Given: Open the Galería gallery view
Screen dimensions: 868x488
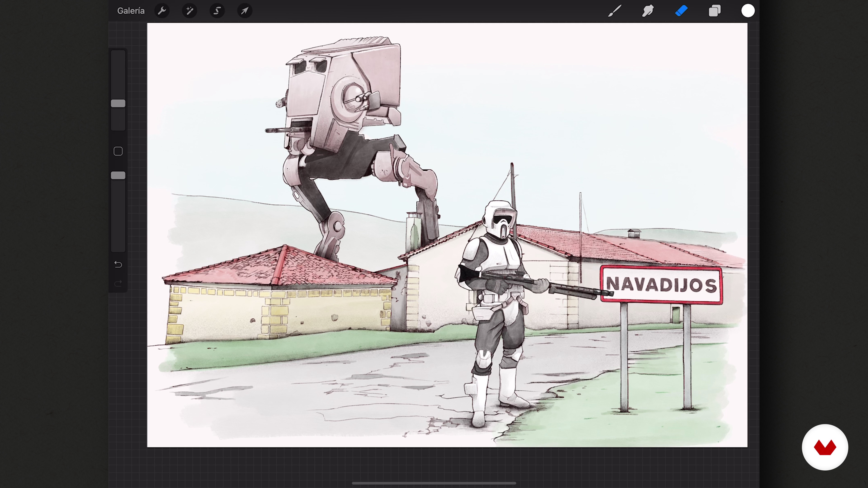Looking at the screenshot, I should tap(131, 11).
